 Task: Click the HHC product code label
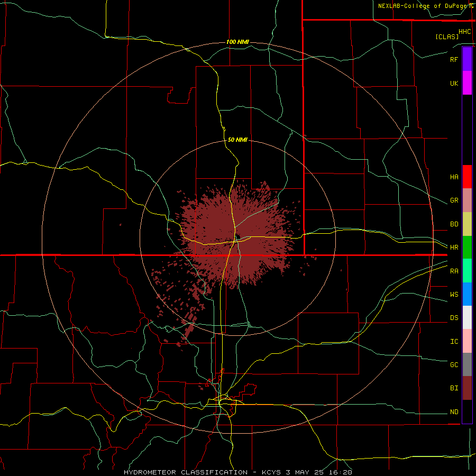[464, 32]
